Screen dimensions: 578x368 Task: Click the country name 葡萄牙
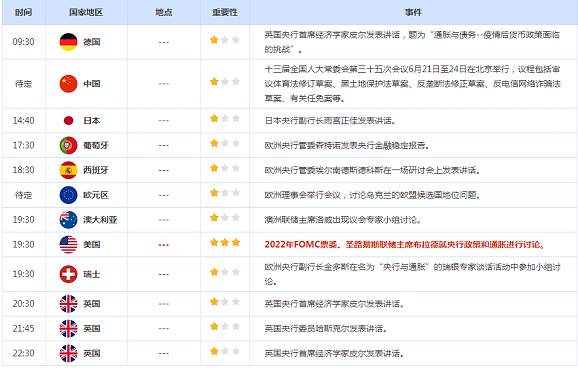pos(96,145)
